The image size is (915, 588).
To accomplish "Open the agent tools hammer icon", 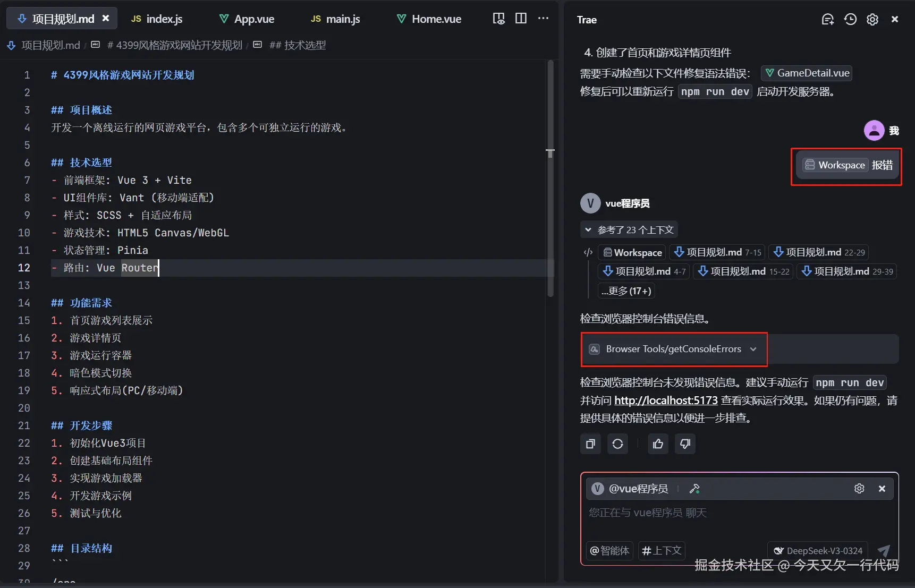I will (694, 489).
